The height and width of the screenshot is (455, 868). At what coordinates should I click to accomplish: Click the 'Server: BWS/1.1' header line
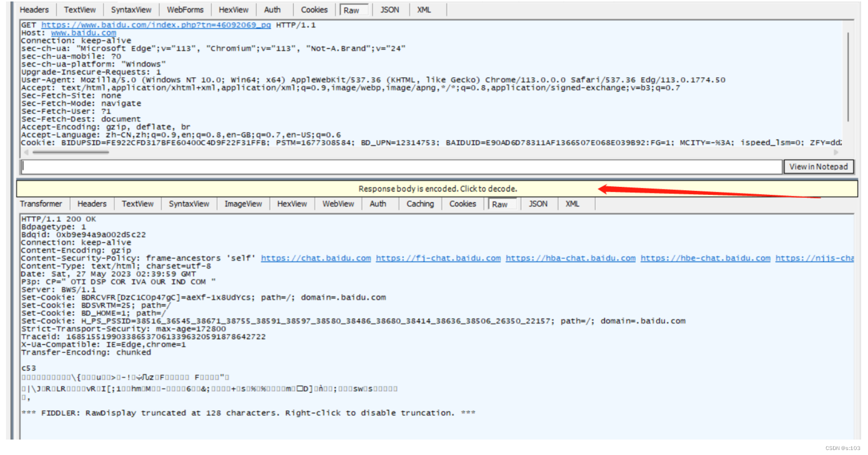coord(59,290)
